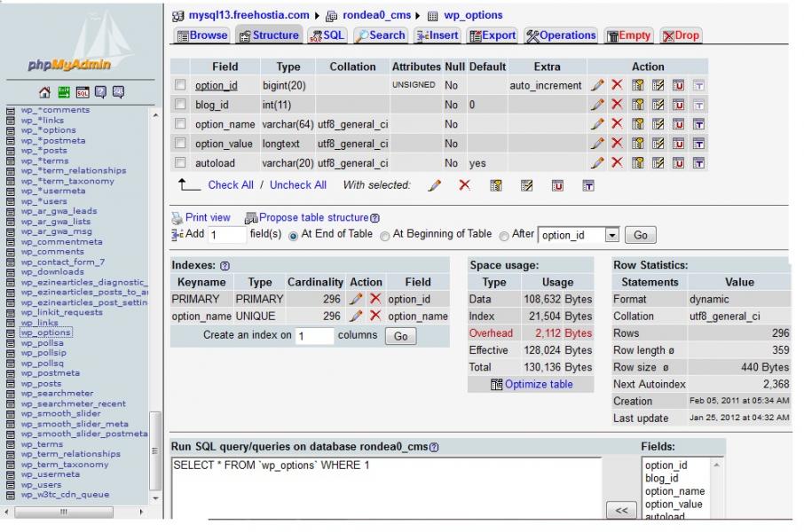Viewport: 804px width, 532px height.
Task: Edit the PRIMARY index with pencil icon
Action: pyautogui.click(x=356, y=299)
